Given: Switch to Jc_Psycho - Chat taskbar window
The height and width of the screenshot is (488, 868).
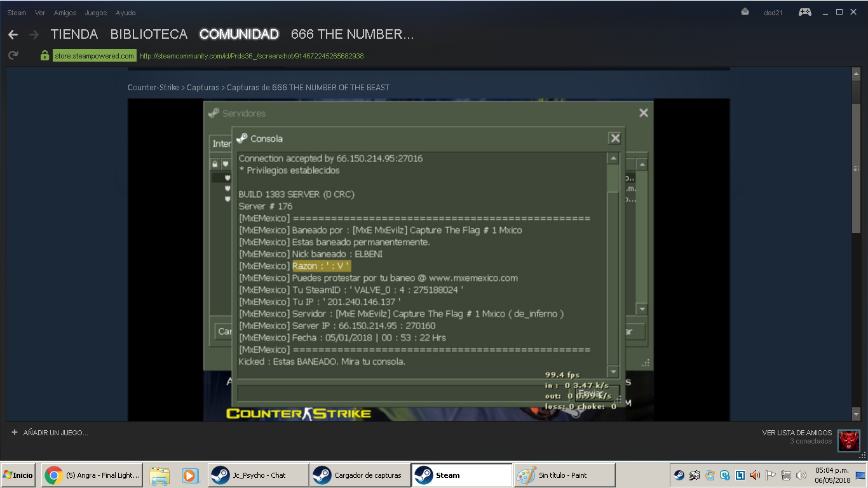Looking at the screenshot, I should [257, 475].
